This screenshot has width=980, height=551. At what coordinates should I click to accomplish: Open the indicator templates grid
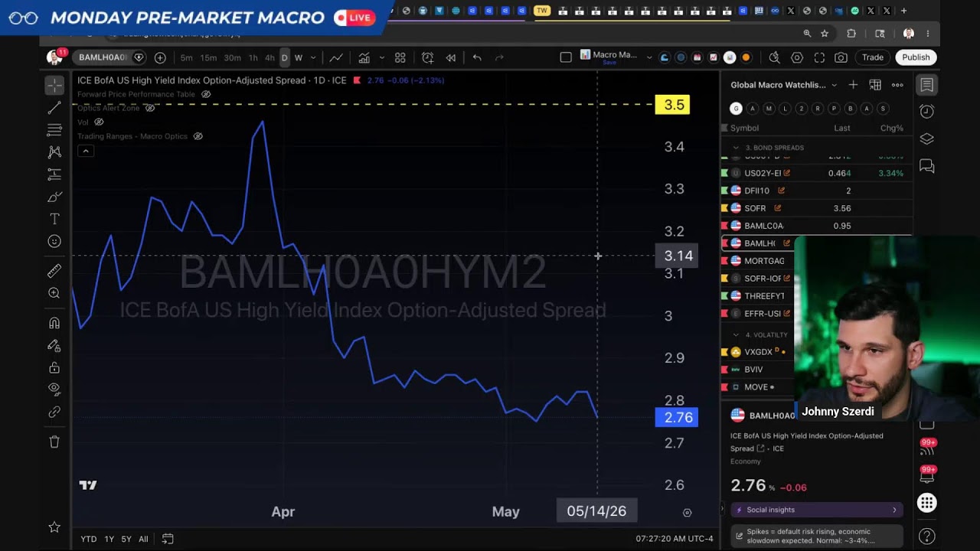click(x=400, y=57)
